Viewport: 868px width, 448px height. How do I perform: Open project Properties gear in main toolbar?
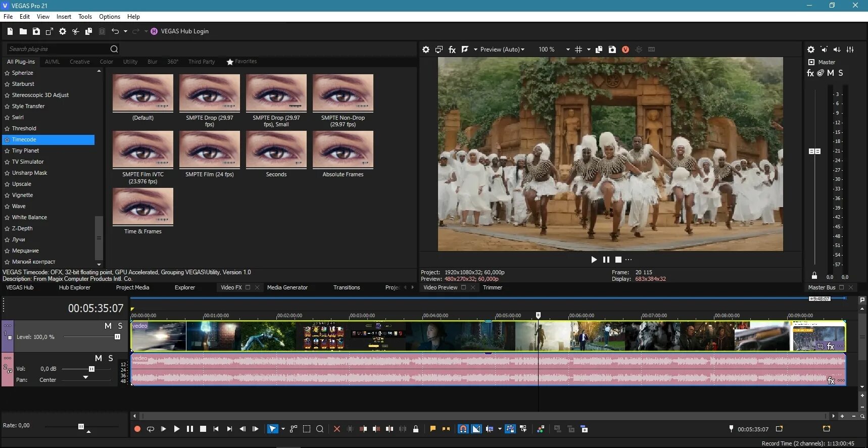[x=63, y=31]
